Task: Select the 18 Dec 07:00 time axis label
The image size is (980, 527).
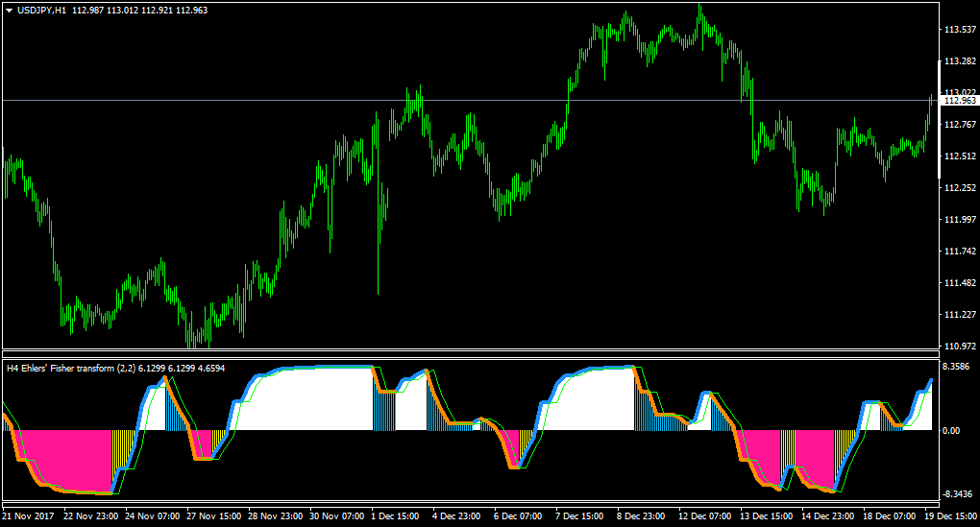Action: tap(889, 516)
